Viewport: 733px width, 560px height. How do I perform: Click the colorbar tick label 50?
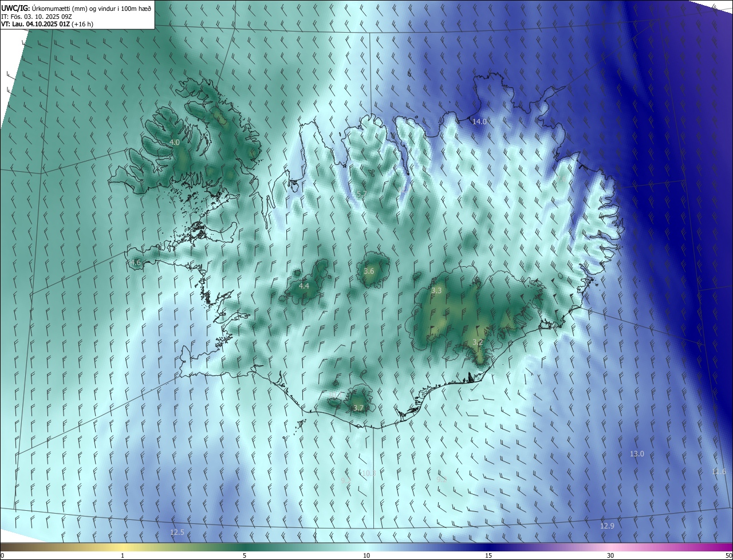728,555
